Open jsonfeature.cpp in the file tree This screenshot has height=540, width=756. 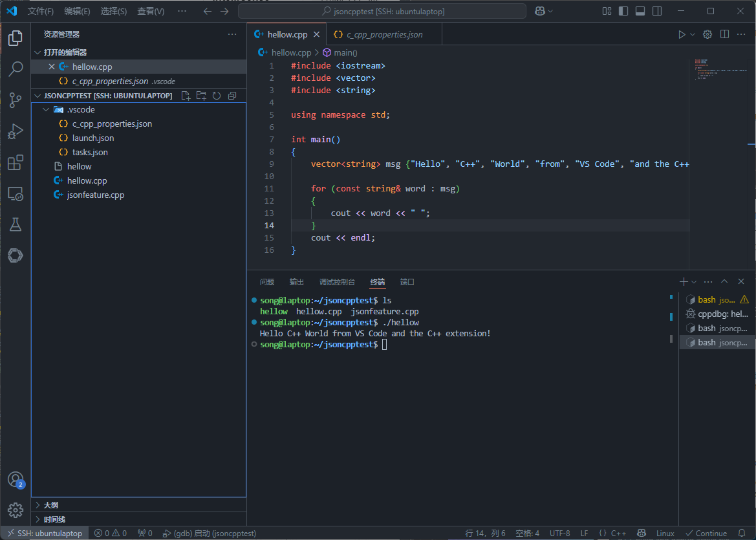point(96,195)
